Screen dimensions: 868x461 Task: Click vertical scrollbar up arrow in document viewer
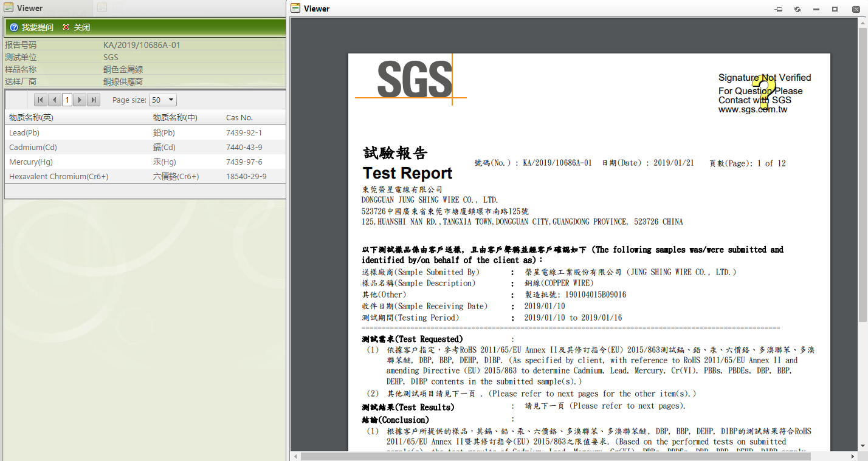click(x=863, y=22)
